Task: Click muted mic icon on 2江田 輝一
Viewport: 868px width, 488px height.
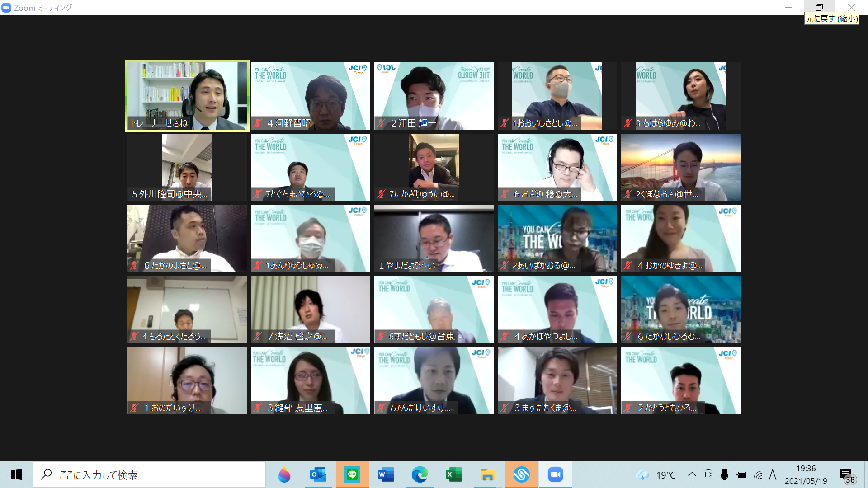Action: point(382,123)
